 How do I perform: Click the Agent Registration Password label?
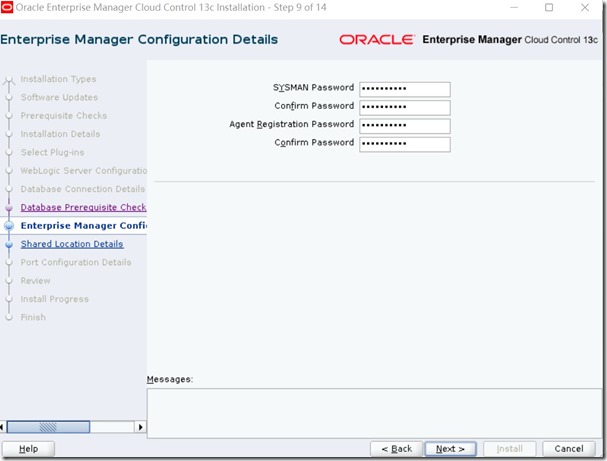click(x=291, y=124)
